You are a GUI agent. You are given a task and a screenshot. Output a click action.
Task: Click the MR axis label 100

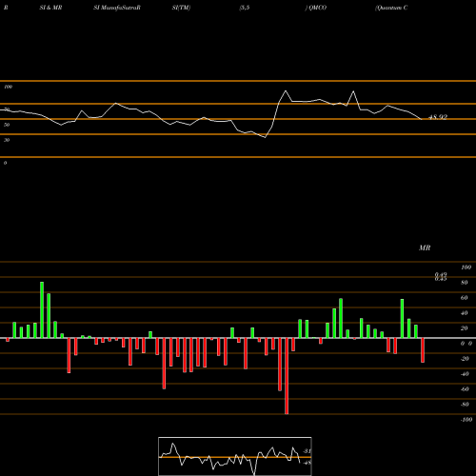click(x=466, y=268)
